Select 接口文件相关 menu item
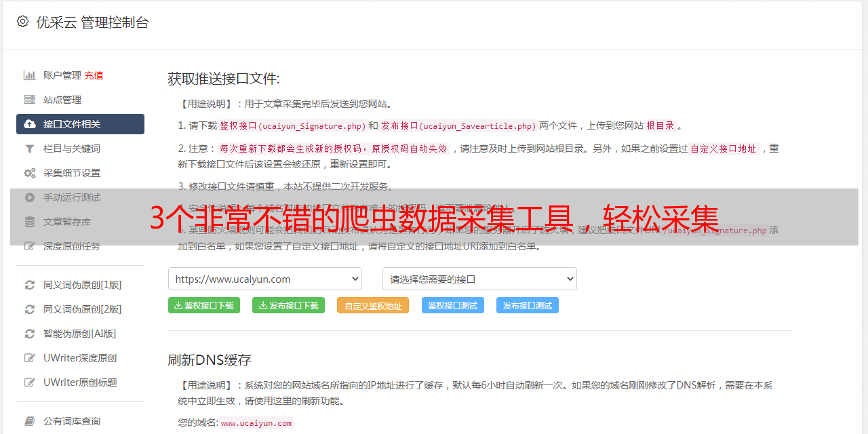The height and width of the screenshot is (434, 868). 80,124
